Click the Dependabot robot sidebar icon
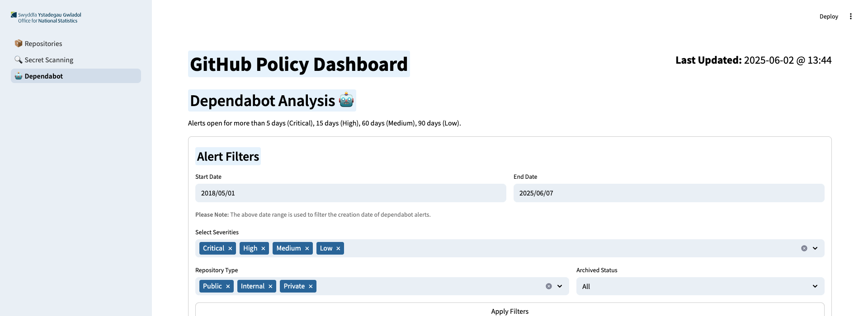Screen dimensions: 868x316 tap(19, 76)
